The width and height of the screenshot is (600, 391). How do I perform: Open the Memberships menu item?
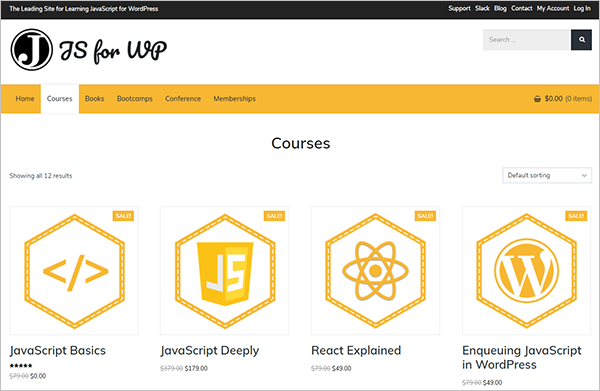point(235,99)
